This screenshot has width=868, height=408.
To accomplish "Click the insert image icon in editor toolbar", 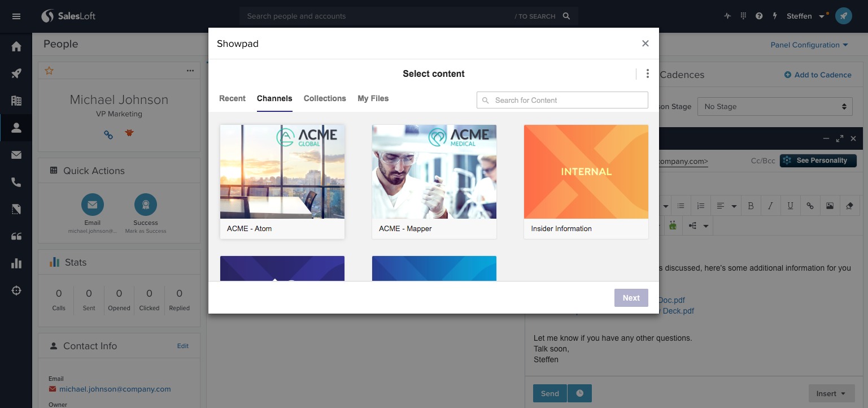I will (x=830, y=206).
